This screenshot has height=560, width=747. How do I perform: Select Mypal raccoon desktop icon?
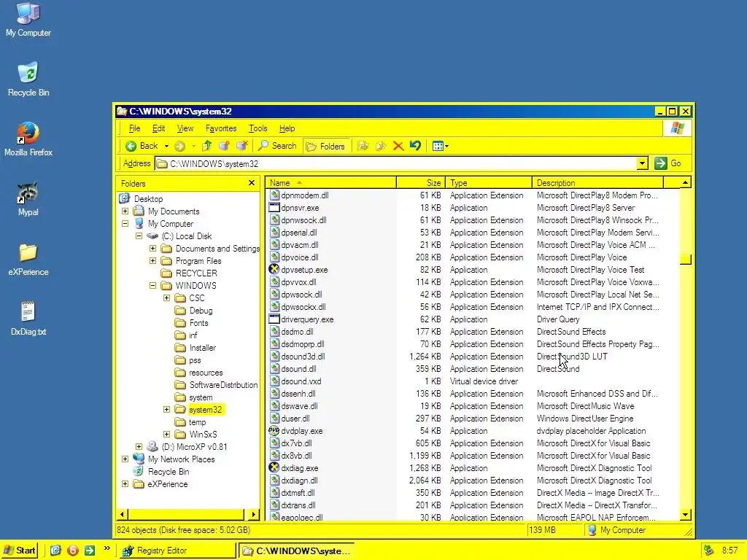click(28, 192)
